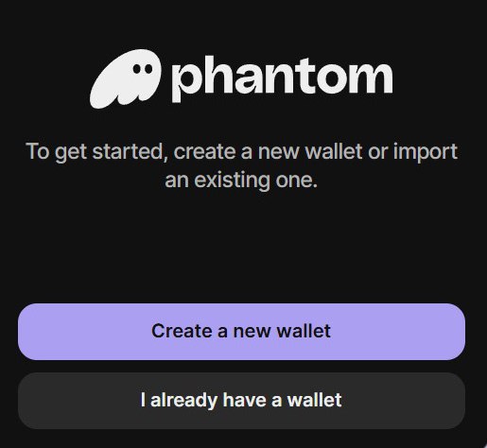
Task: Import an existing wallet via bottom button
Action: point(241,401)
